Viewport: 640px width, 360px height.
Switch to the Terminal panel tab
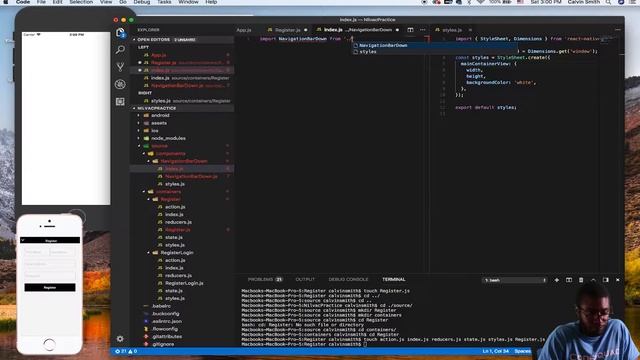(393, 280)
